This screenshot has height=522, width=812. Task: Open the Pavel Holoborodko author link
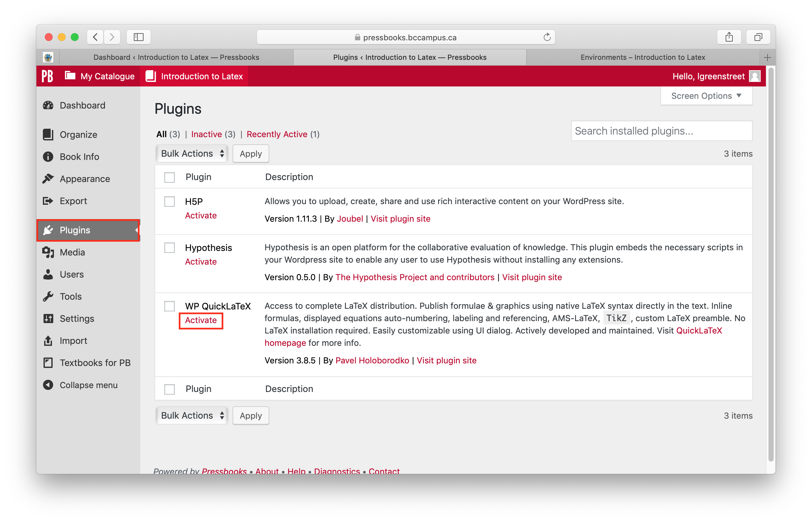click(x=372, y=360)
